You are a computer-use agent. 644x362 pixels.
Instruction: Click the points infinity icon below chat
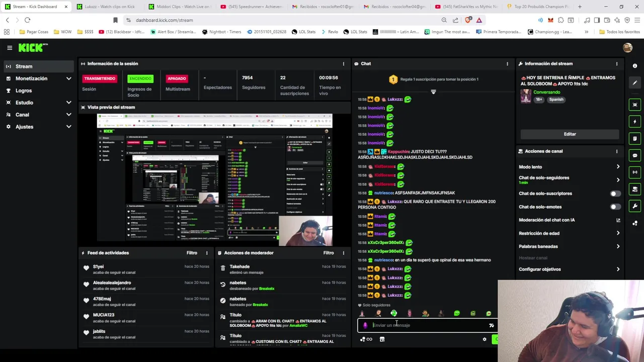[366, 339]
